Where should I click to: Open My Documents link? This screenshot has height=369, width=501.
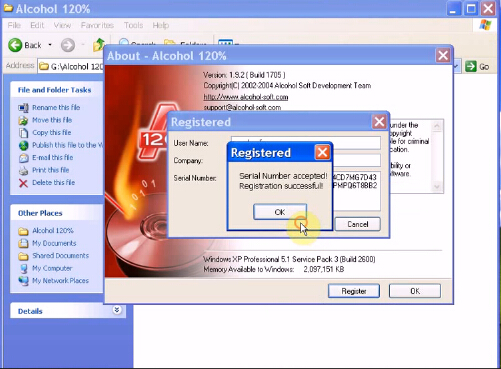point(54,243)
